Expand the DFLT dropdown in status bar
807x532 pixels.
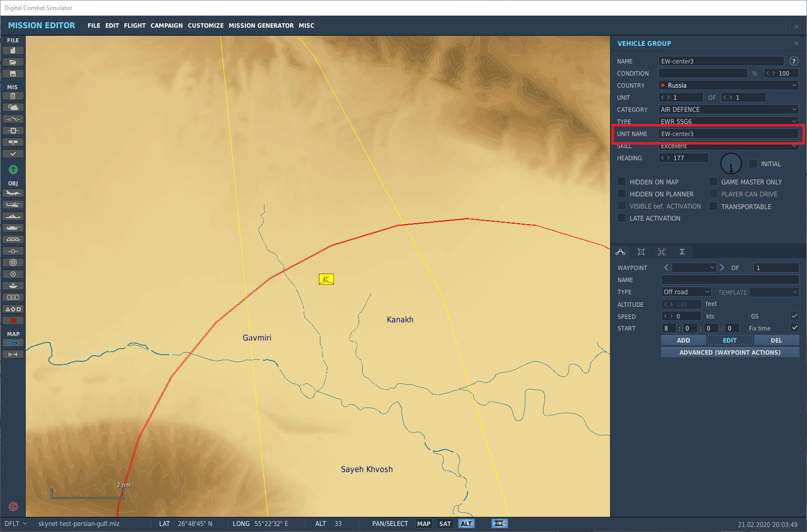click(15, 523)
